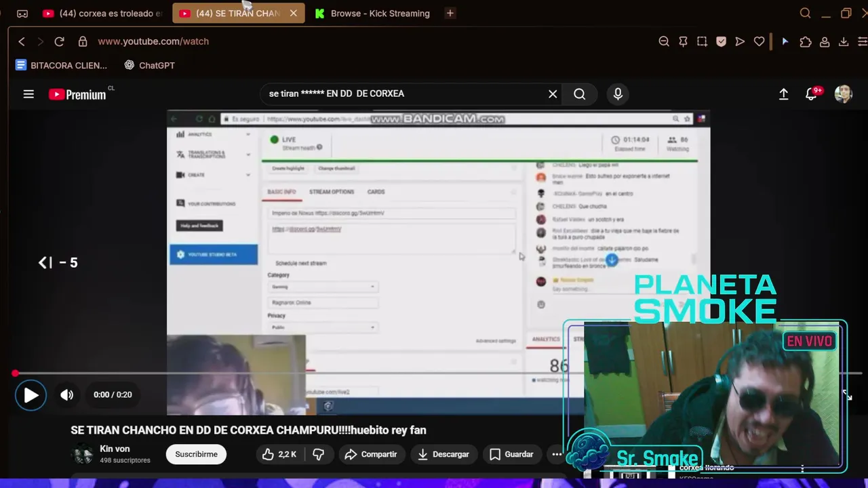Click the Descargar download button
Screen dimensions: 868x488
click(444, 454)
